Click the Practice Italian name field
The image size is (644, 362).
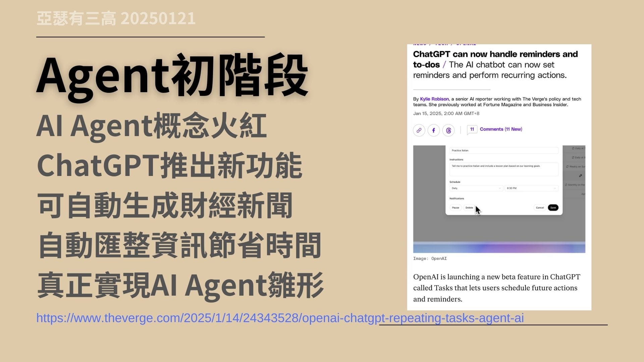503,150
